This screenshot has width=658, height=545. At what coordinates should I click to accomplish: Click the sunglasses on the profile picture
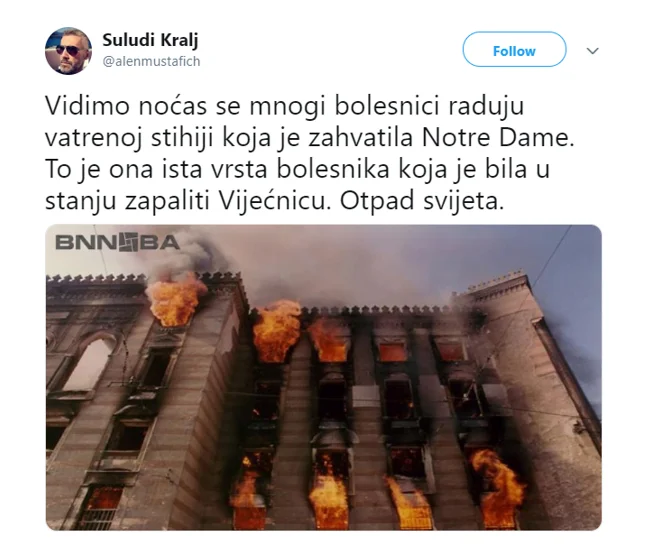point(67,50)
